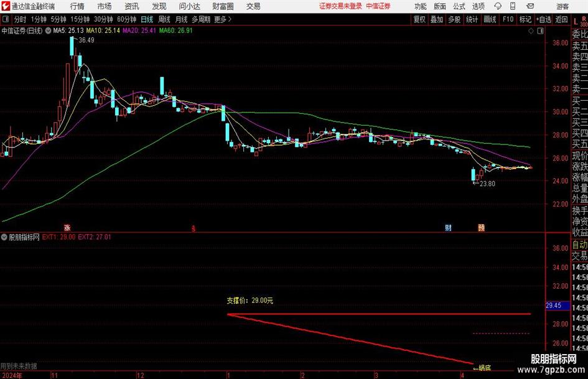Click the 统计 statistics button
The image size is (588, 379).
472,19
